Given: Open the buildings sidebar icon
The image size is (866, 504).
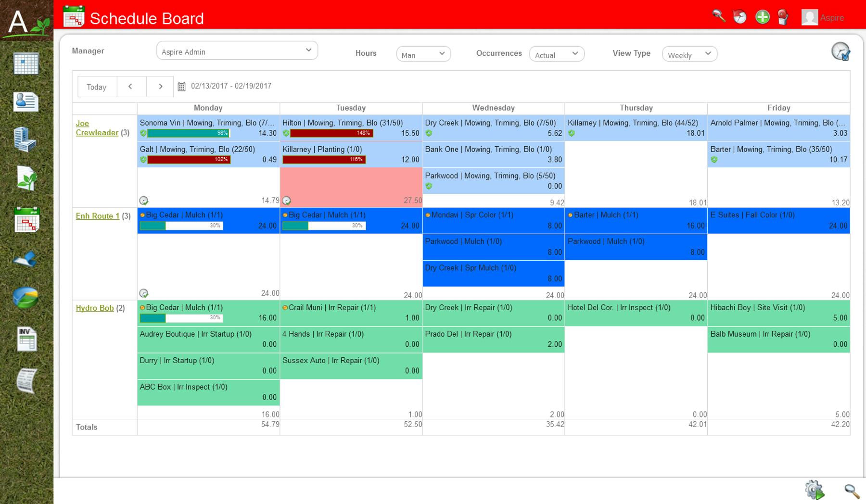Looking at the screenshot, I should coord(26,139).
